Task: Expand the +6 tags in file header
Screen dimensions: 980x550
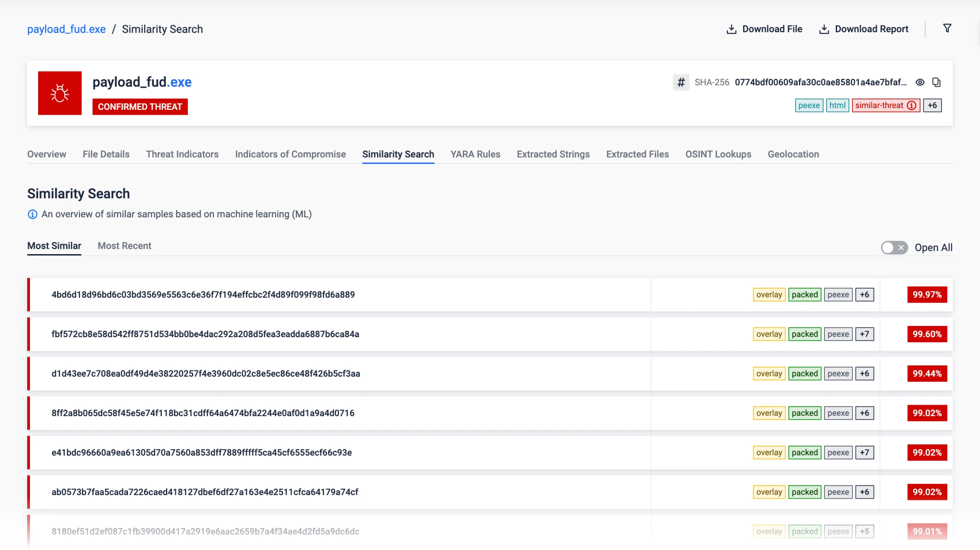Action: click(932, 106)
